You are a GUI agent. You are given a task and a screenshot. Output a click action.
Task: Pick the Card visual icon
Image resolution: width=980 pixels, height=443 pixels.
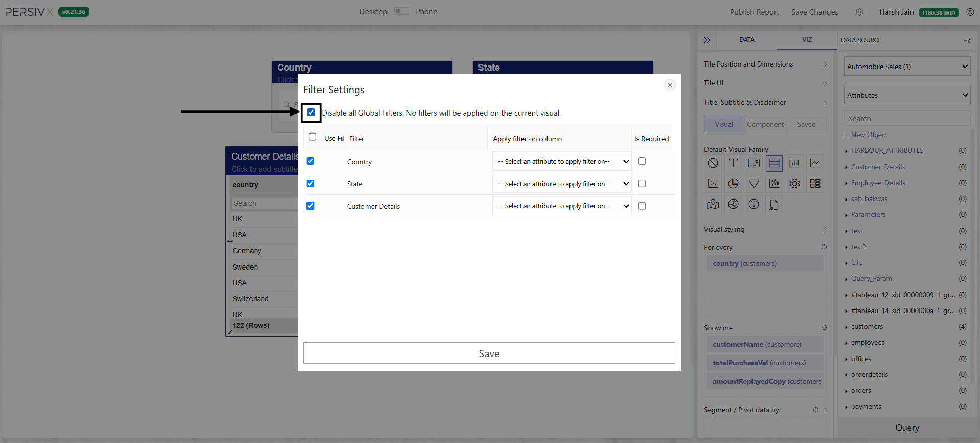754,163
